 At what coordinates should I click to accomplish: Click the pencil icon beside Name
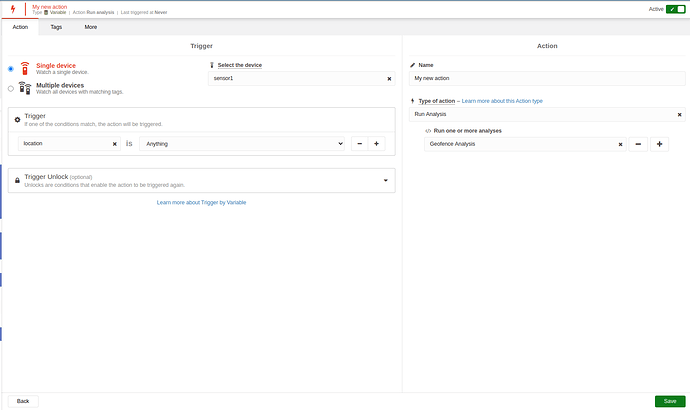(x=413, y=65)
